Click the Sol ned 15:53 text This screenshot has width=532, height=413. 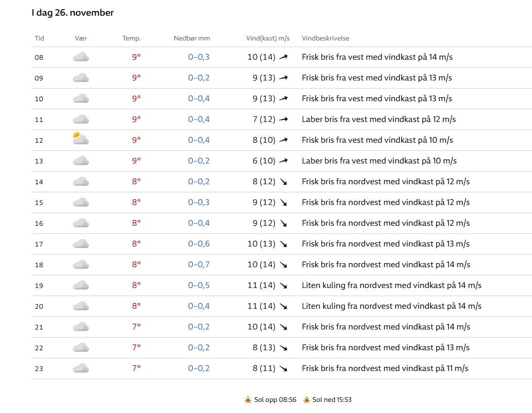332,400
